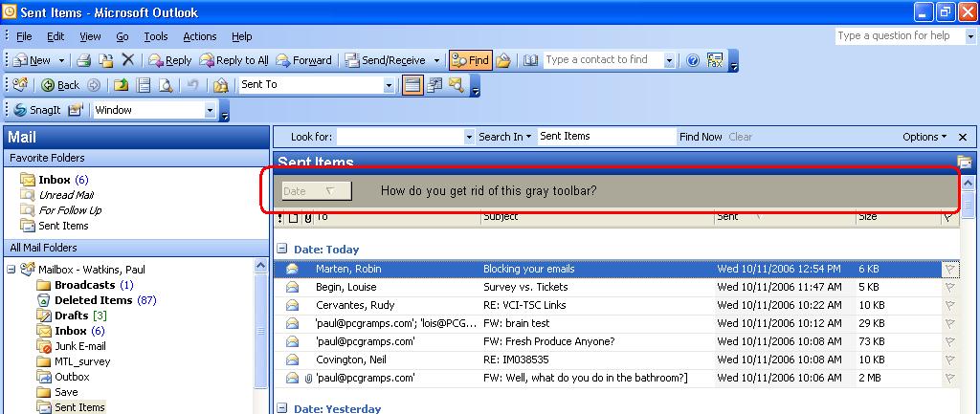Toggle follow-up flag on Marten, Robin email
The image size is (980, 414).
(948, 270)
